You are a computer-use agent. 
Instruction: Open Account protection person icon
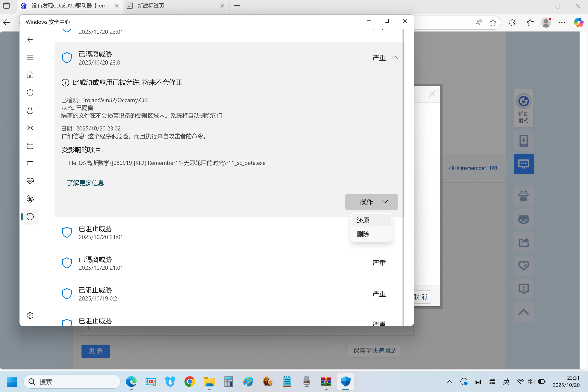click(x=30, y=110)
